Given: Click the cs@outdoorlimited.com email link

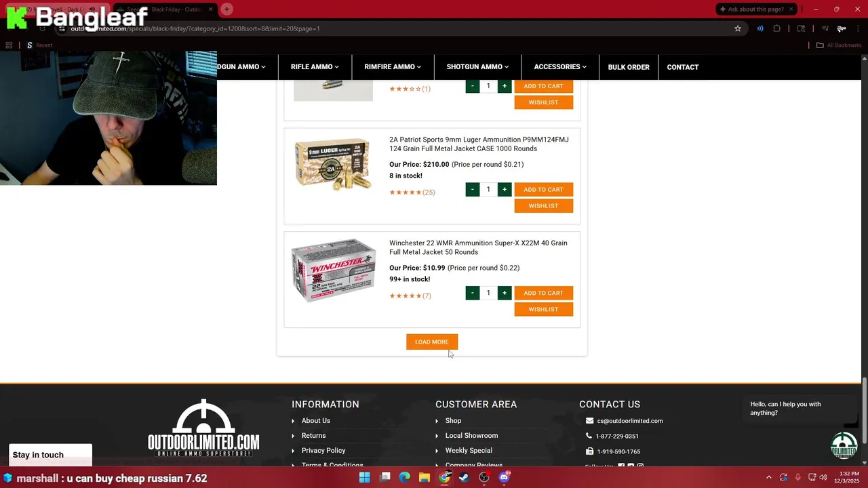Looking at the screenshot, I should click(x=630, y=421).
